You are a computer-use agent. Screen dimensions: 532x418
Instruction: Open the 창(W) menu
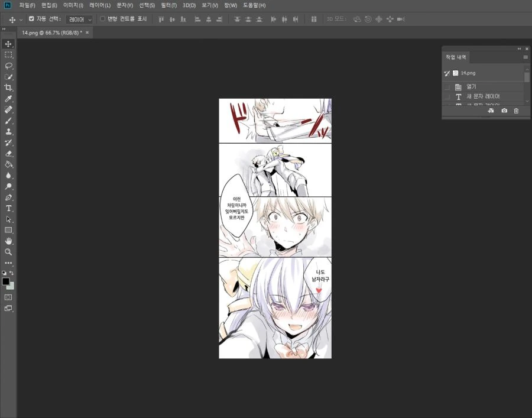coord(231,5)
